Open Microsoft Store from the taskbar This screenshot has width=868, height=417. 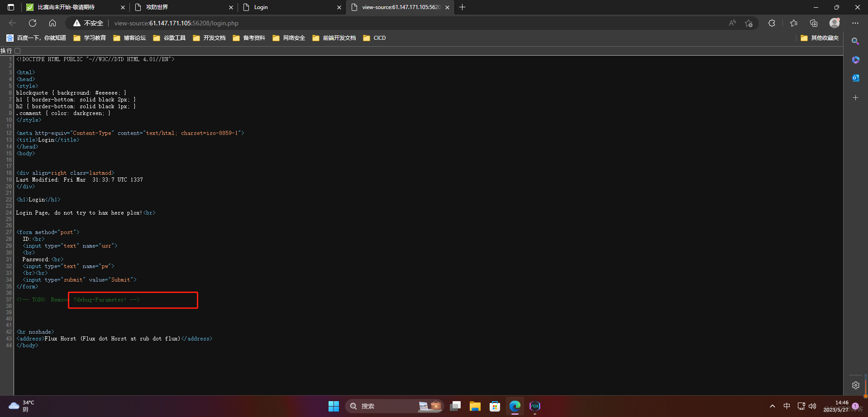pyautogui.click(x=495, y=406)
